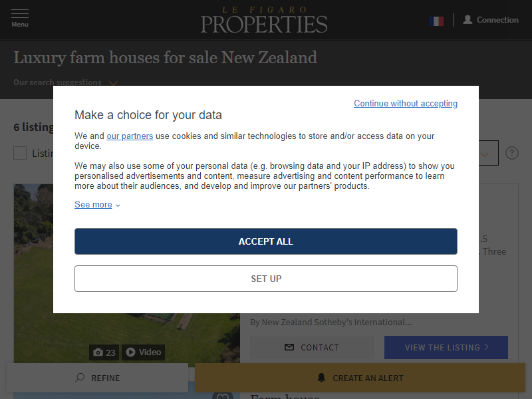Open the sort dropdown arrow
Screen dimensions: 532x399
tap(486, 154)
